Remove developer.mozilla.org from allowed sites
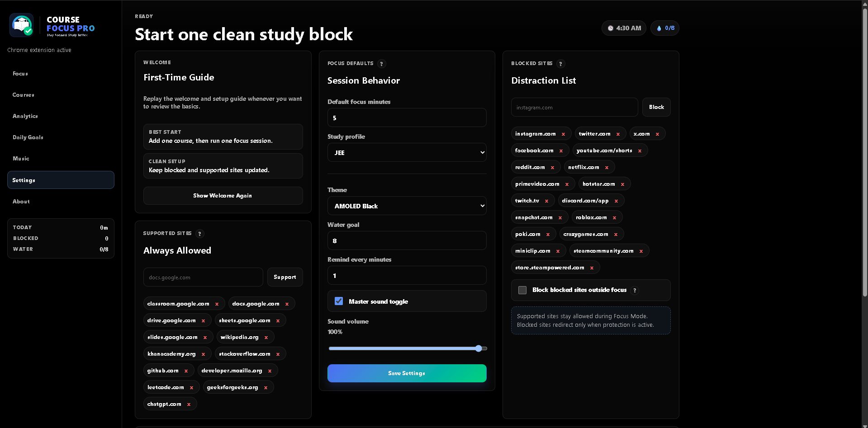The image size is (868, 428). 270,371
